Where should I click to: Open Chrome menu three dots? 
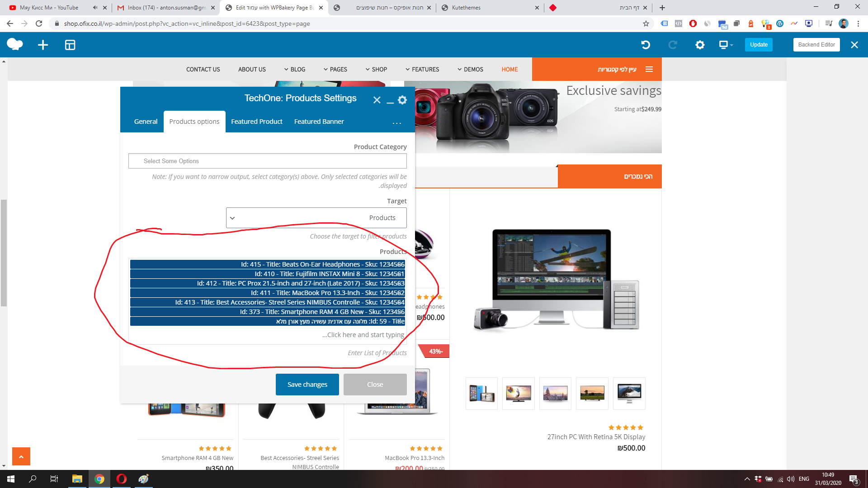point(858,23)
